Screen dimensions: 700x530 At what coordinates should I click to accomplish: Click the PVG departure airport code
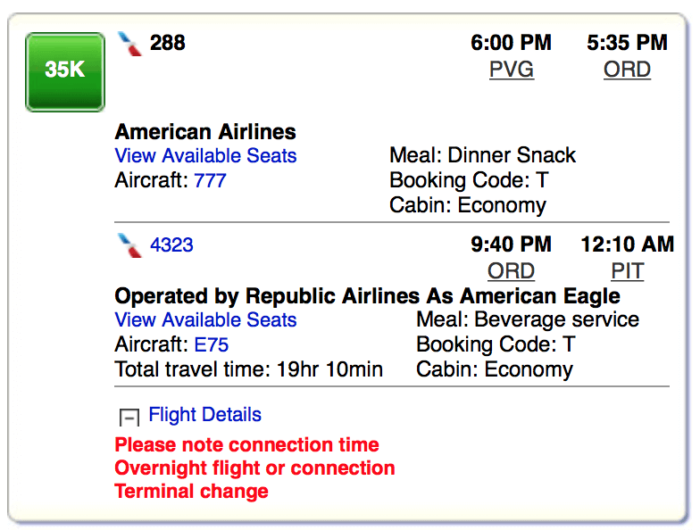512,70
